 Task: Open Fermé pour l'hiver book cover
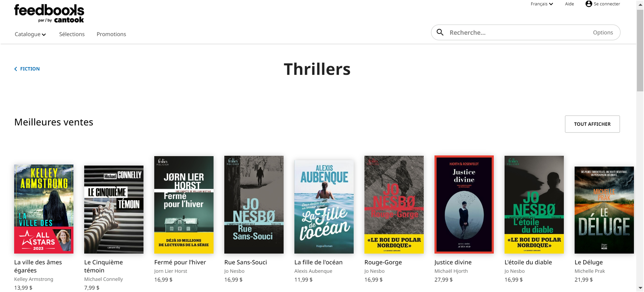pos(184,205)
